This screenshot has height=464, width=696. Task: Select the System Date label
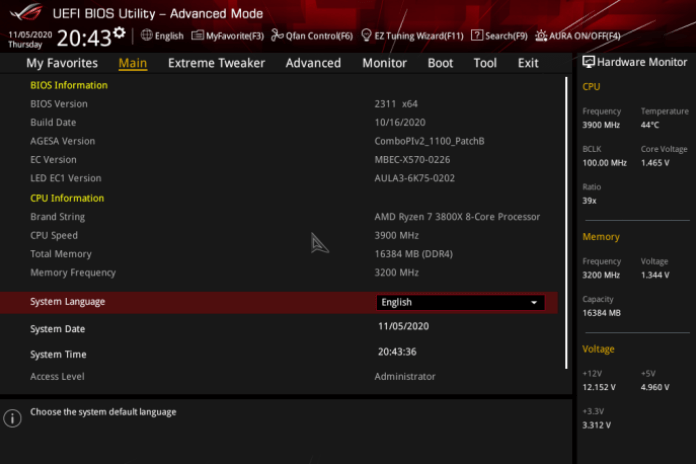[x=58, y=329]
